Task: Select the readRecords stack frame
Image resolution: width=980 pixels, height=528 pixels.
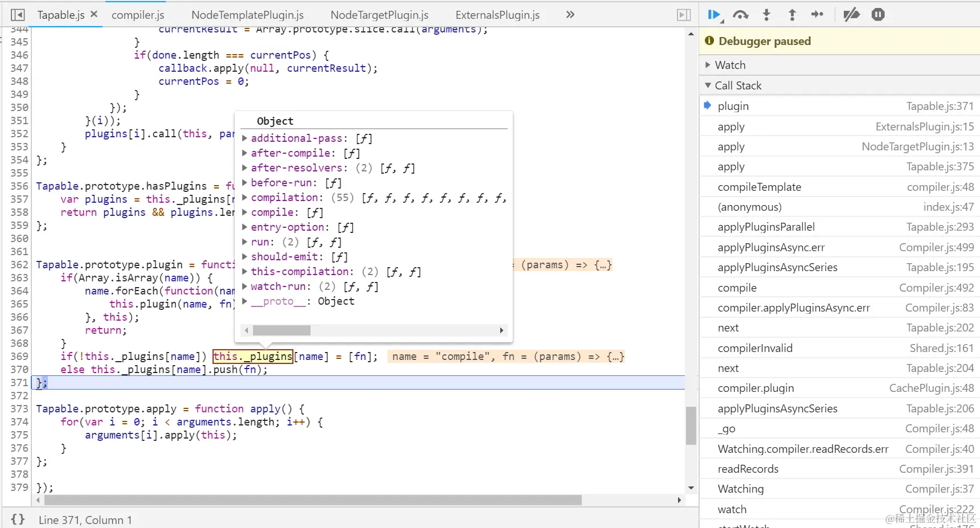Action: (x=839, y=469)
